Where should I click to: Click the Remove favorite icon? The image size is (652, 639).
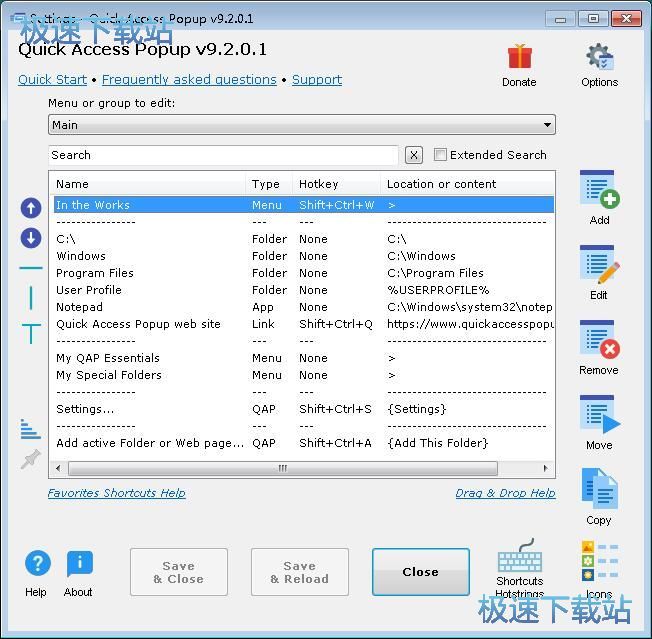(x=599, y=339)
